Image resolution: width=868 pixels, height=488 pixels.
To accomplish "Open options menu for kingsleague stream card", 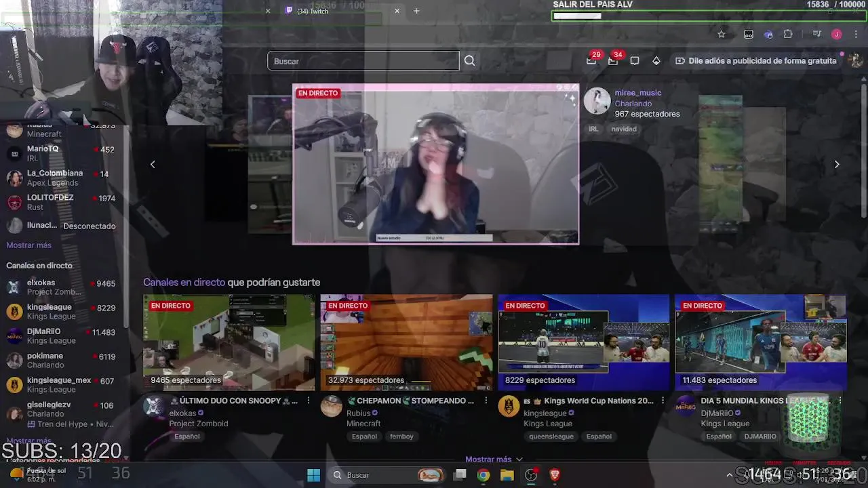I will click(x=663, y=401).
